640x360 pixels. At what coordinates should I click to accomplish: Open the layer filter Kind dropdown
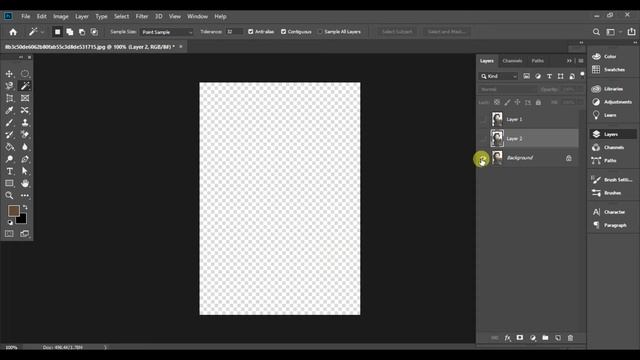[498, 76]
